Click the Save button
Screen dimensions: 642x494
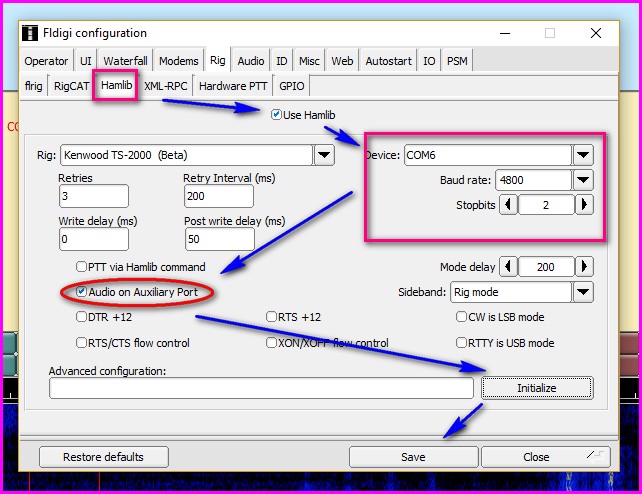click(412, 457)
